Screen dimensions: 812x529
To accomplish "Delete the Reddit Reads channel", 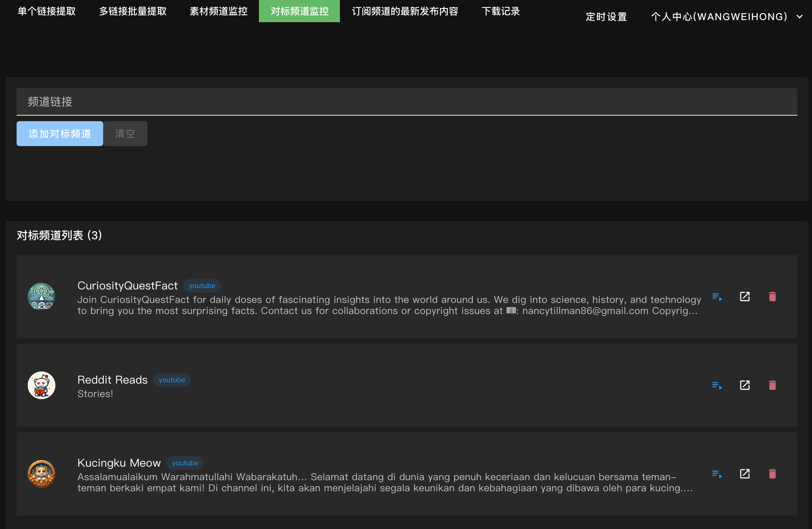I will pos(772,385).
